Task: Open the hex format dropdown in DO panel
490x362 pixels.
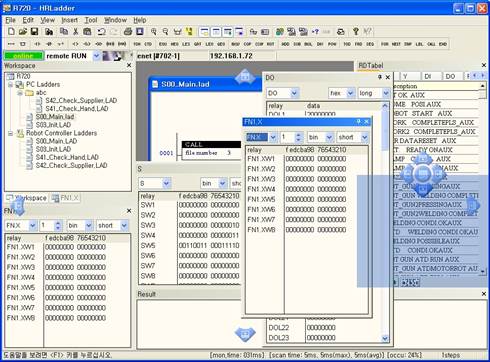Action: point(350,93)
